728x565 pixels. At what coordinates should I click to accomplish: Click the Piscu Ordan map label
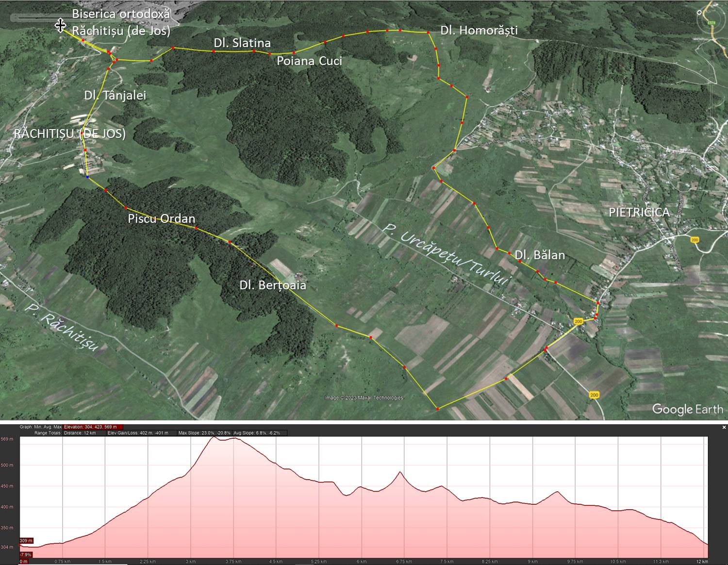161,219
